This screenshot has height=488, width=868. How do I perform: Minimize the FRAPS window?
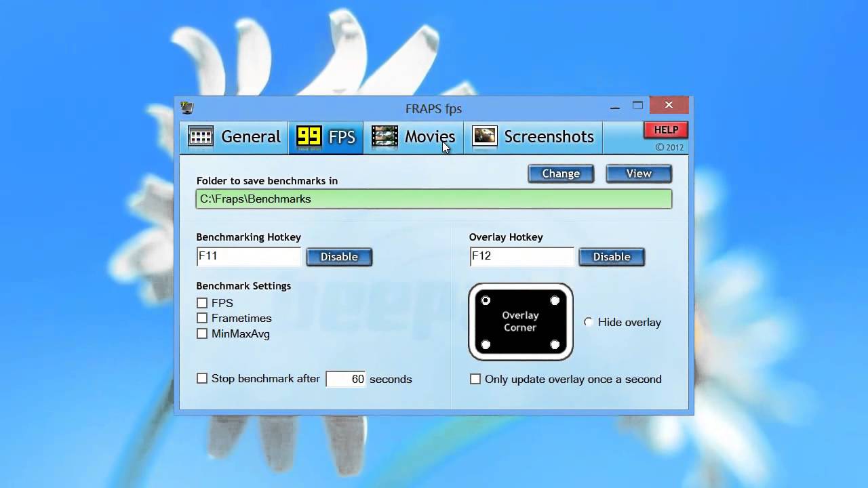tap(615, 106)
